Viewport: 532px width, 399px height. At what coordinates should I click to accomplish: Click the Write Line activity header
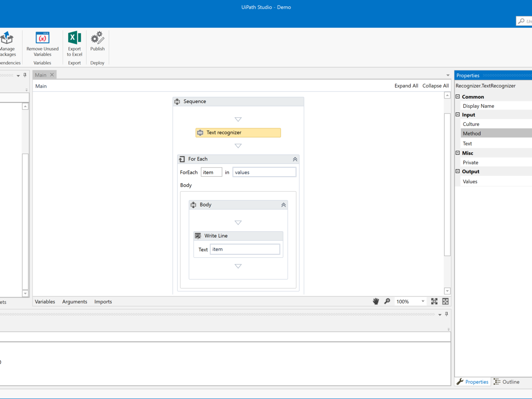coord(238,236)
